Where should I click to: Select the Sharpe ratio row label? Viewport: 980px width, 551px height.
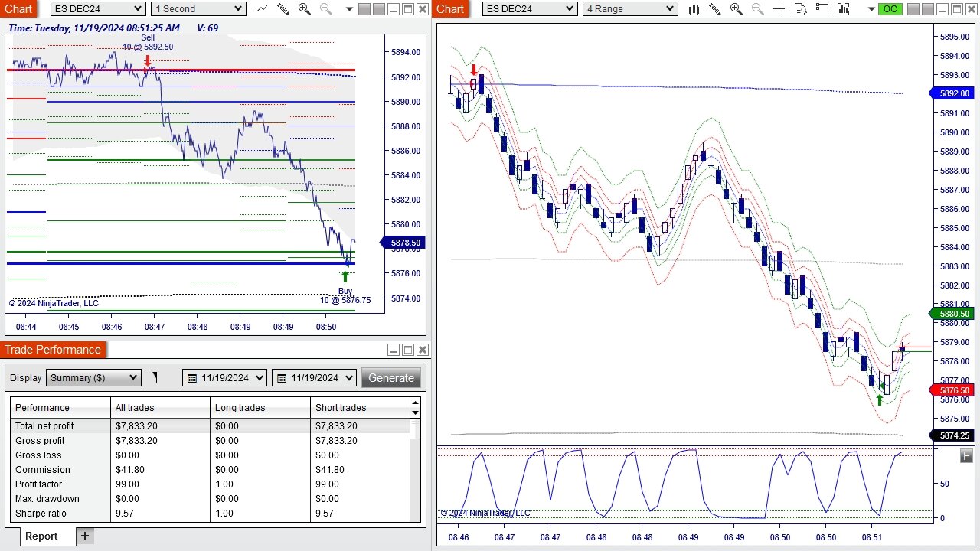click(41, 514)
